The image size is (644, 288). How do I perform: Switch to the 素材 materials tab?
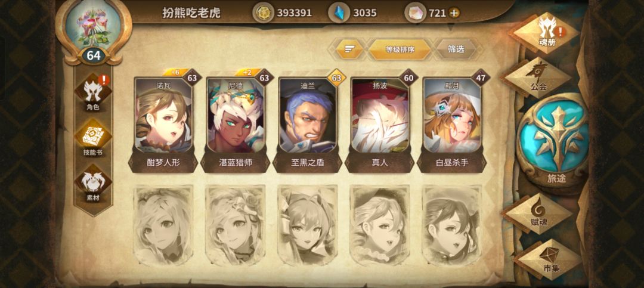click(x=93, y=184)
